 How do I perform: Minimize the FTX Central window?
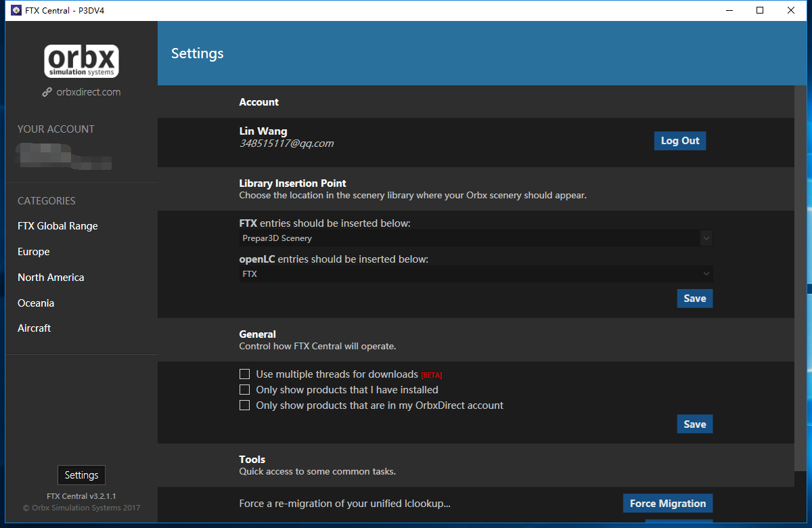(729, 10)
